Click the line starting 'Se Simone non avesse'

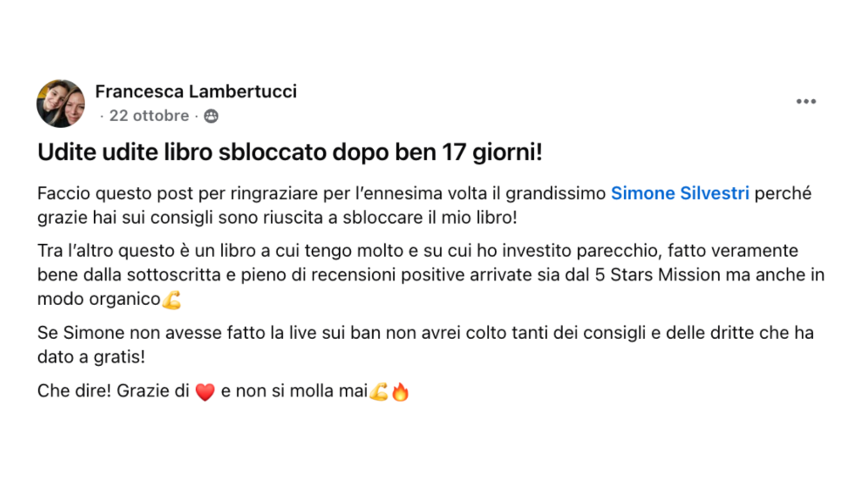point(339,333)
